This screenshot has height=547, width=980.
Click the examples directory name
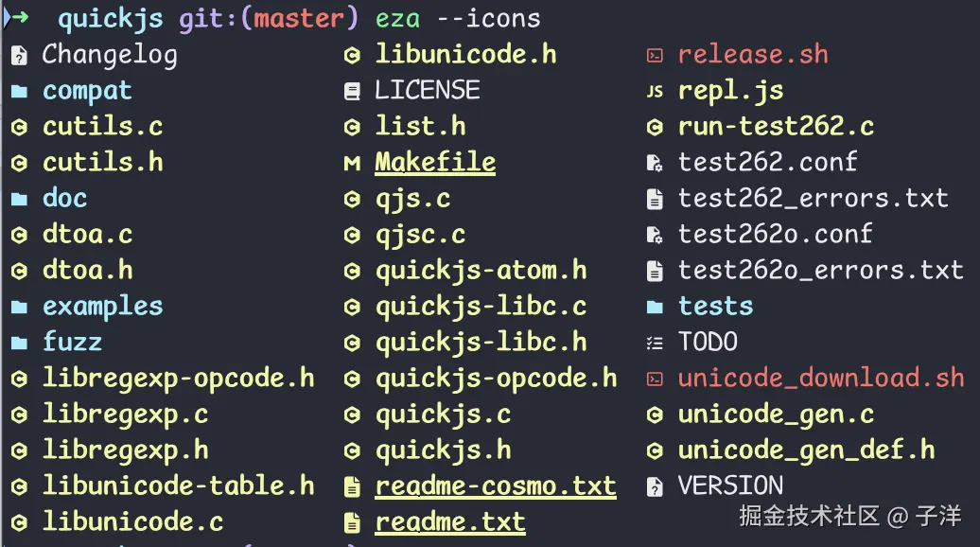(x=102, y=307)
